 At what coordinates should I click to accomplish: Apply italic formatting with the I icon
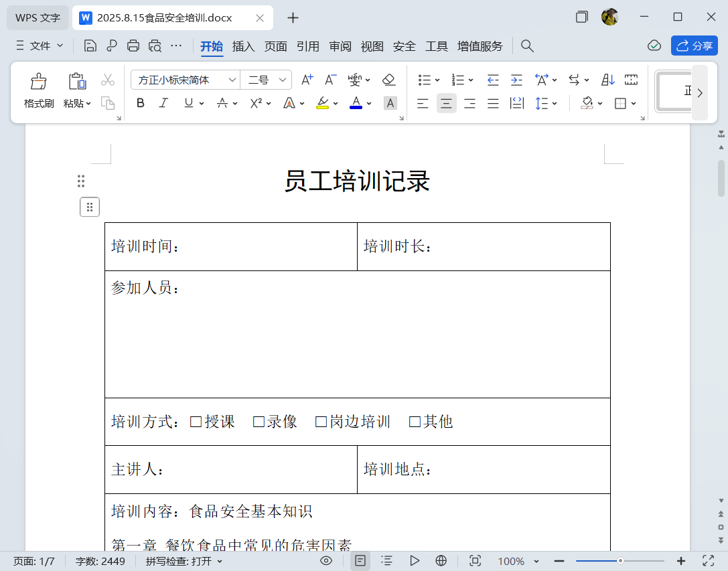pyautogui.click(x=163, y=103)
